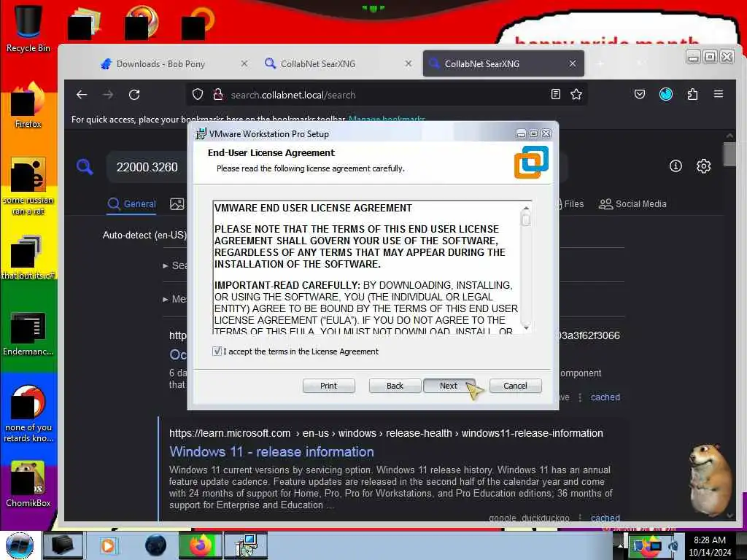Open the media player taskbar icon
This screenshot has width=747, height=560.
[x=108, y=545]
